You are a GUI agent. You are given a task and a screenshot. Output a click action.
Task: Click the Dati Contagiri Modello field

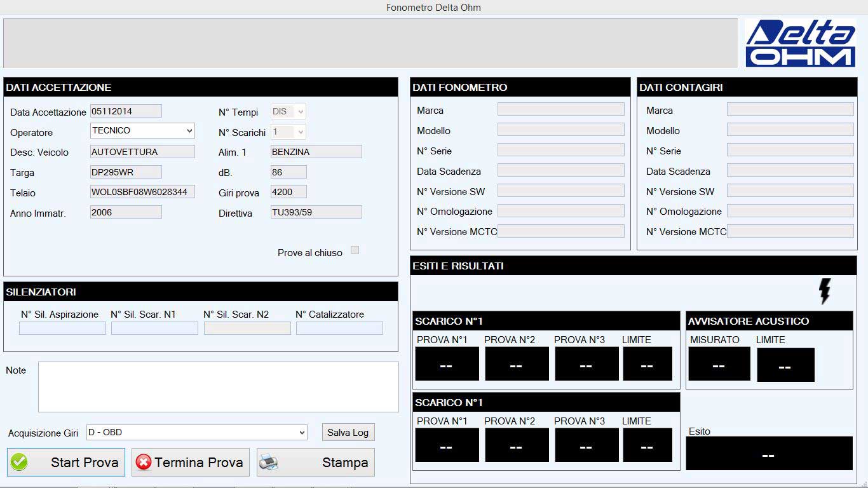tap(790, 130)
